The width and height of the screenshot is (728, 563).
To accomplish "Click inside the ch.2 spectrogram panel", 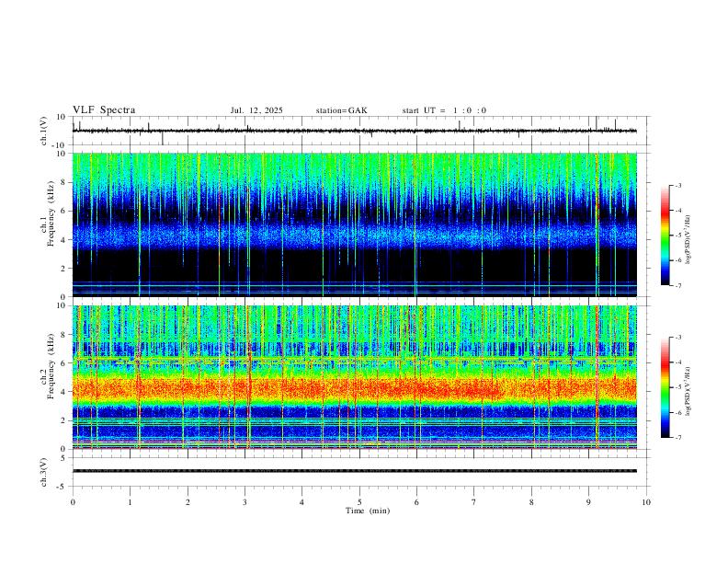I will click(x=354, y=377).
